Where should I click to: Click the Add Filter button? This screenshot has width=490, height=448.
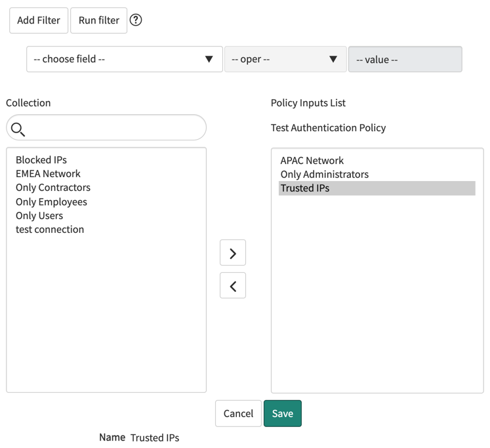[39, 20]
